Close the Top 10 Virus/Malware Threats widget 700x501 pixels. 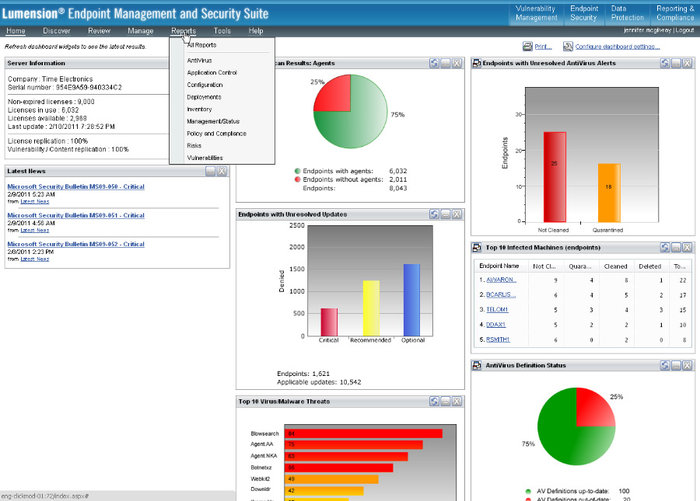click(457, 401)
